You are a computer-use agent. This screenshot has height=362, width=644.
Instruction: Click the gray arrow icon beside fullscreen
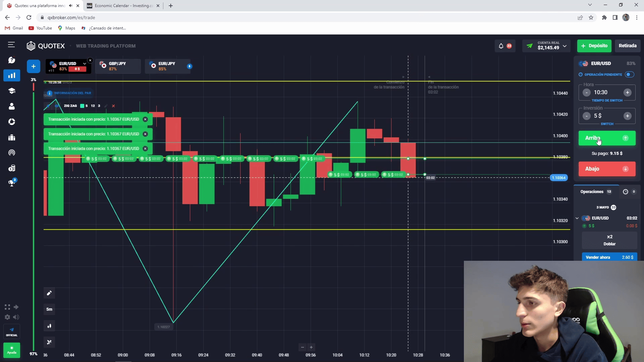coord(16,307)
